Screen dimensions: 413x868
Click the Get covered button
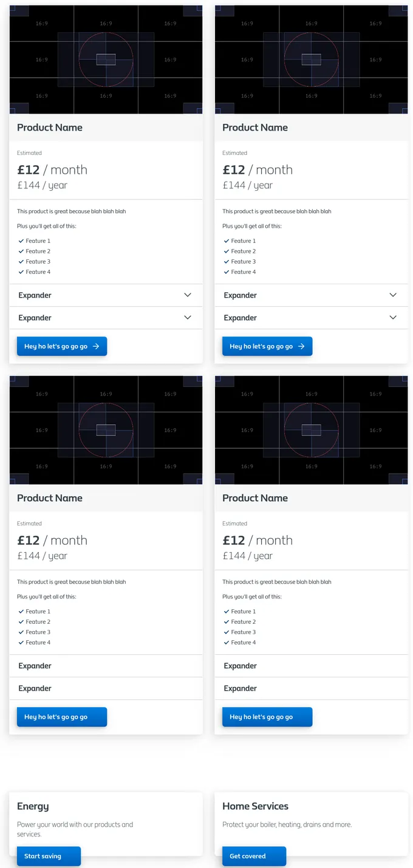click(254, 856)
